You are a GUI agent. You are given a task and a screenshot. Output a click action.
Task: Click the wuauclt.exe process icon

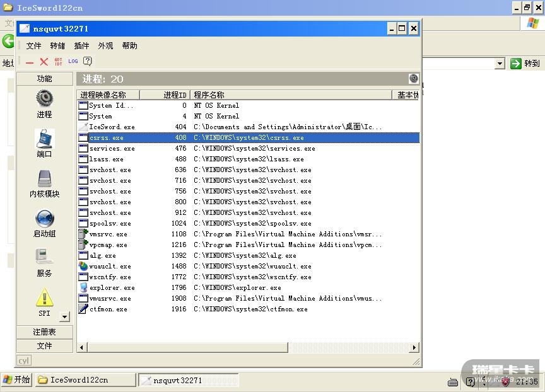coord(83,267)
